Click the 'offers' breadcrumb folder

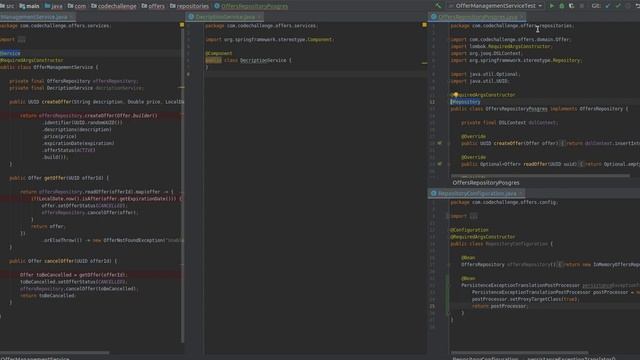pyautogui.click(x=153, y=6)
